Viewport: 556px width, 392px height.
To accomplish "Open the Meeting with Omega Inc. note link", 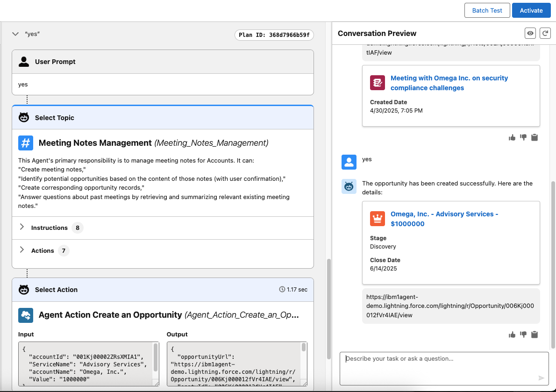I will click(x=449, y=83).
